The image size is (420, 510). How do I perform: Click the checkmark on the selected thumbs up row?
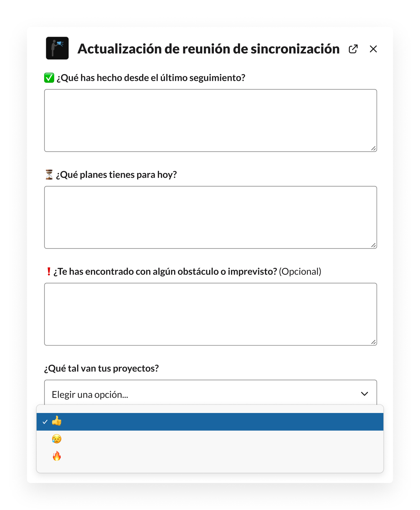[45, 422]
